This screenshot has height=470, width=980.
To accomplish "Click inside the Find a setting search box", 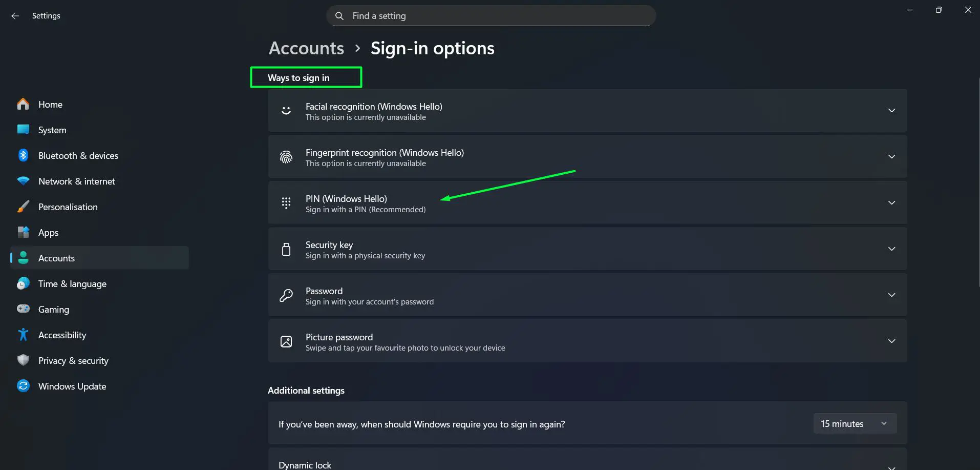I will point(490,15).
